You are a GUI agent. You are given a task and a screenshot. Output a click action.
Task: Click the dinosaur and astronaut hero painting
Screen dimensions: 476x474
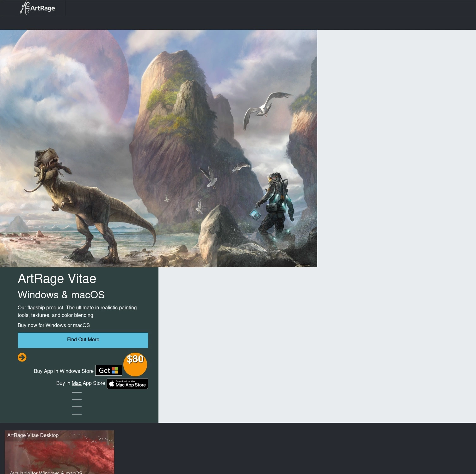pyautogui.click(x=158, y=149)
